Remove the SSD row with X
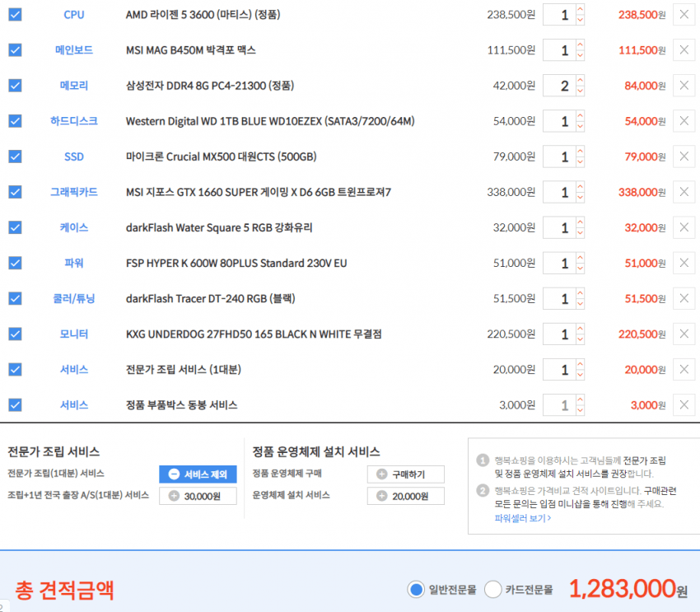 684,157
